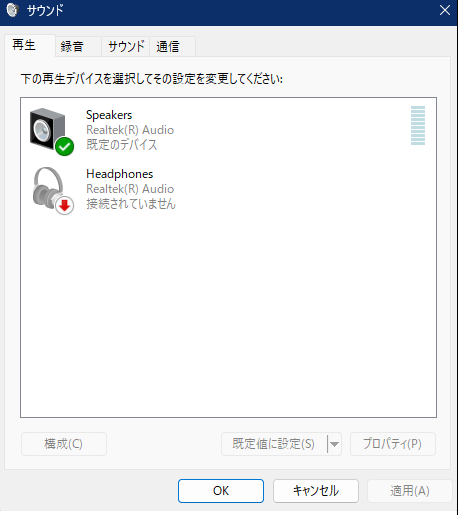The height and width of the screenshot is (520, 458).
Task: Expand the 既定値に設定 dropdown arrow
Action: pos(334,444)
